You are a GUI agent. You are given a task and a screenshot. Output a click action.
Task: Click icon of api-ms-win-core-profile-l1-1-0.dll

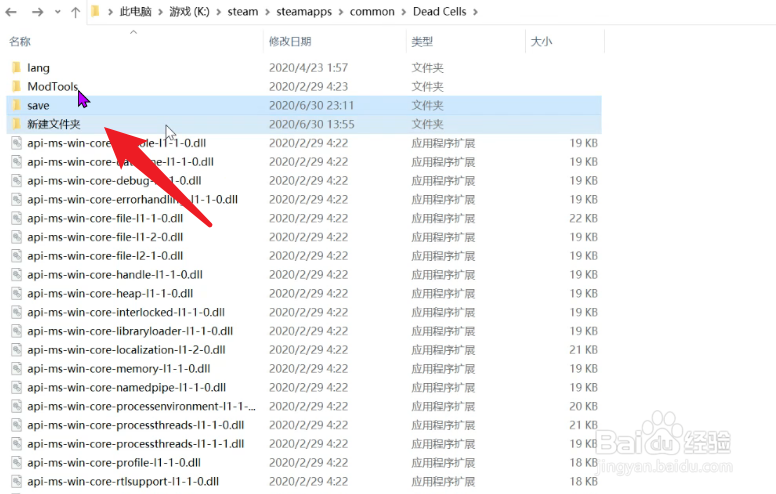coord(16,462)
